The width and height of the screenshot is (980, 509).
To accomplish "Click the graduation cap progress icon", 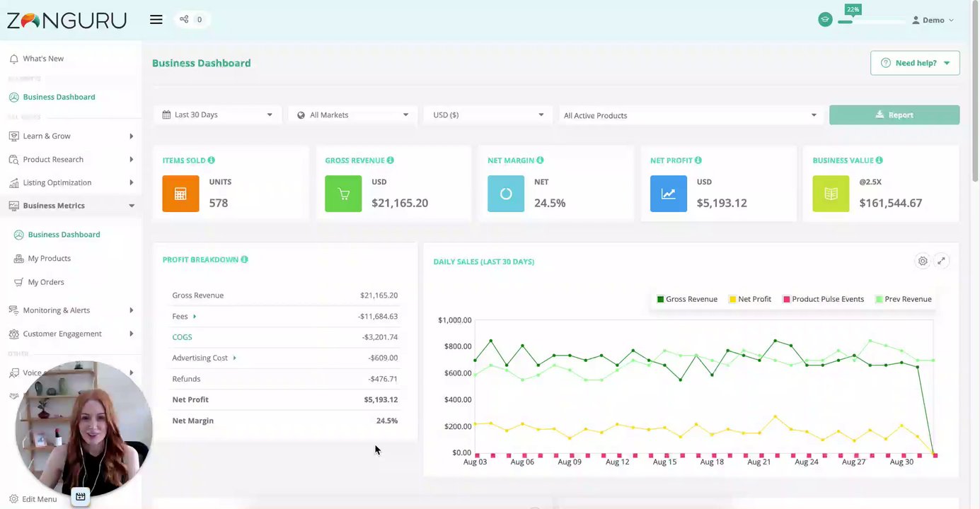I will [825, 20].
